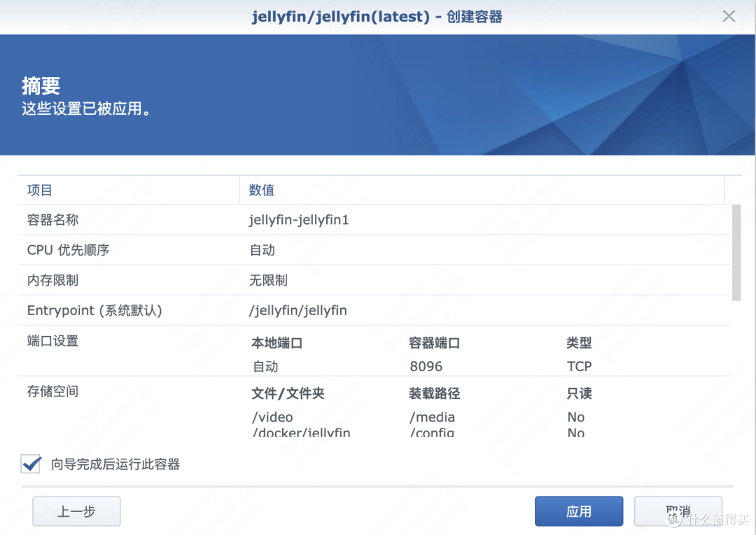This screenshot has width=756, height=535.
Task: Click the 8096 container port value
Action: pyautogui.click(x=426, y=367)
